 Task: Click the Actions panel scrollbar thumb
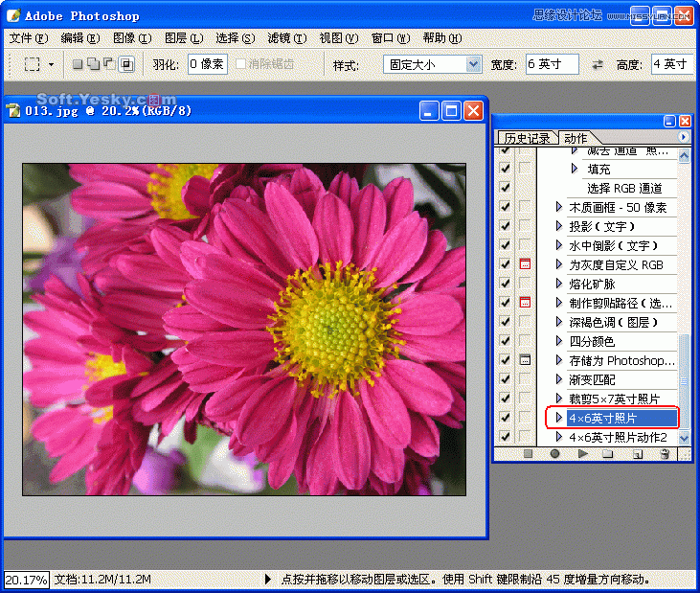684,381
